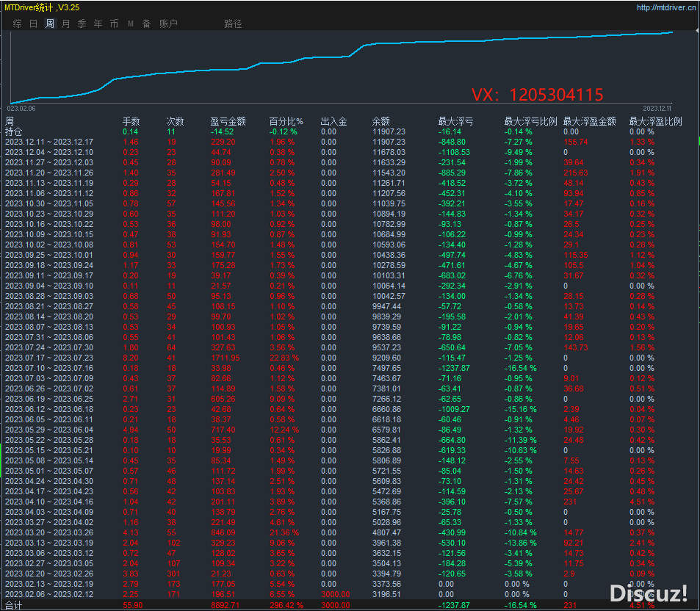Screen dimensions: 700x611
Task: Click the 次数 column header
Action: coord(175,121)
